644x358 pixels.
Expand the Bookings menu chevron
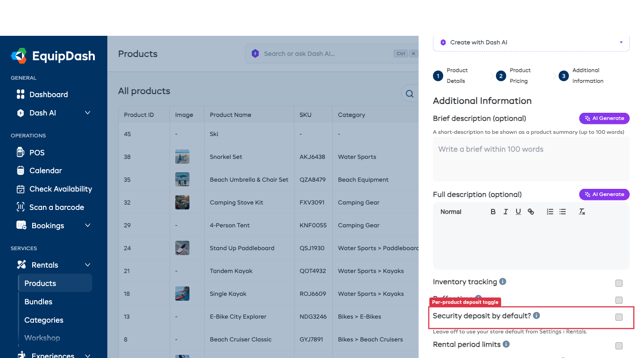click(88, 225)
